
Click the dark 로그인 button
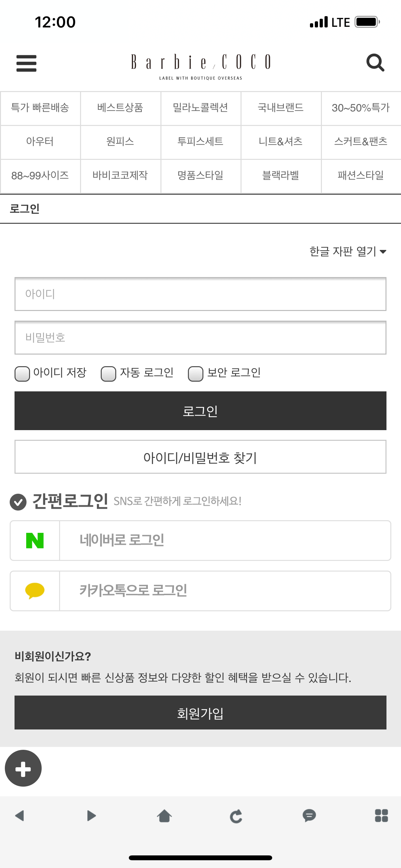[200, 411]
